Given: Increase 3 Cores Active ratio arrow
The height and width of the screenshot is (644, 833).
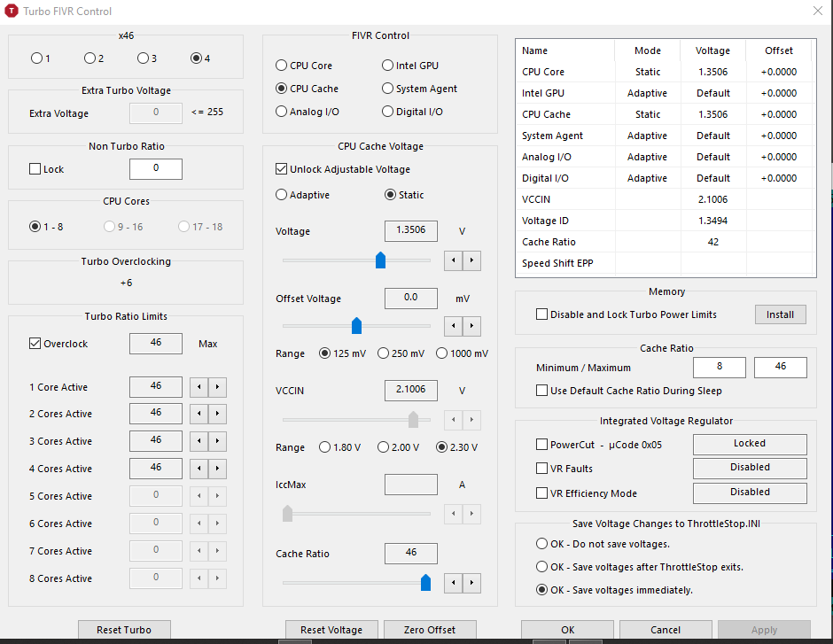Looking at the screenshot, I should (x=217, y=441).
